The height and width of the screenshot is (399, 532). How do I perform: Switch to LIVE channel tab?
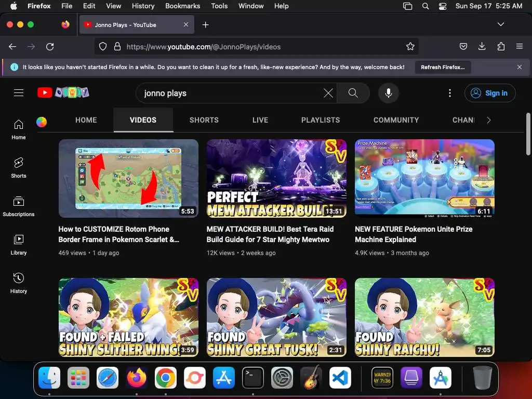(x=260, y=120)
